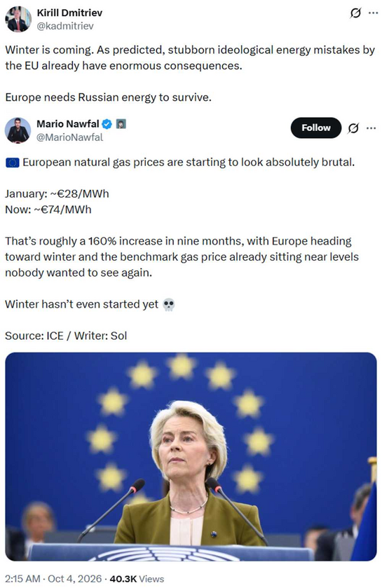Follow Mario Nawfal
This screenshot has width=382, height=588.
coord(315,128)
